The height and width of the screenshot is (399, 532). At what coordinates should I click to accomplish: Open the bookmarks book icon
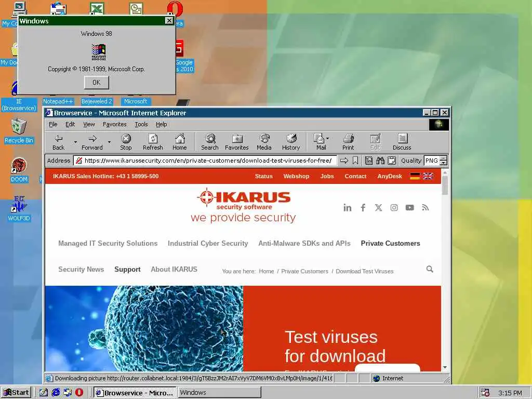coord(369,161)
